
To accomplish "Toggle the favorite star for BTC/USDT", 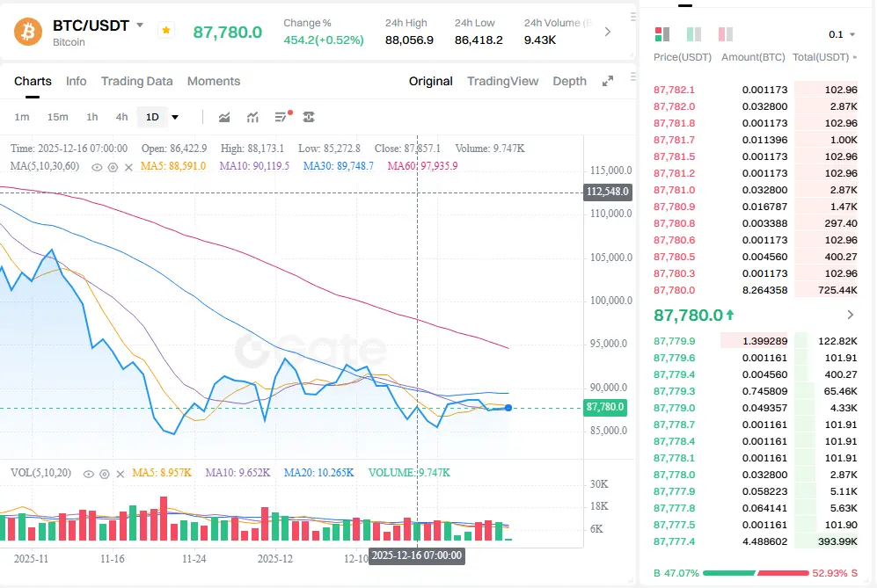I will [166, 30].
